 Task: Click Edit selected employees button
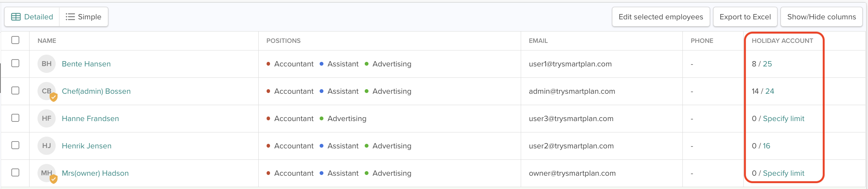point(660,17)
